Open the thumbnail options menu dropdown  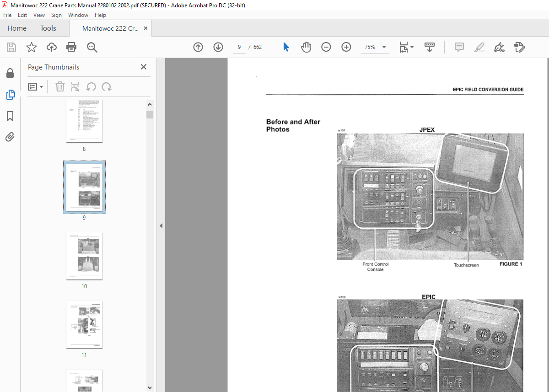pyautogui.click(x=36, y=86)
